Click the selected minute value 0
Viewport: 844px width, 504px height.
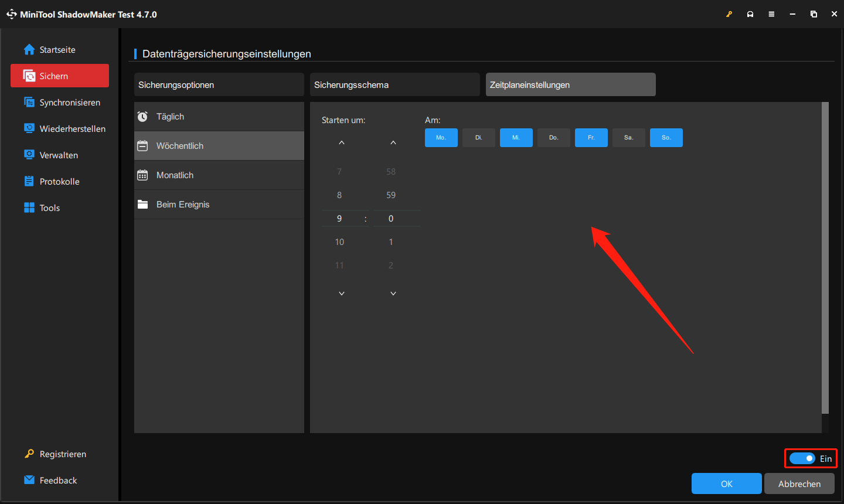(x=391, y=219)
